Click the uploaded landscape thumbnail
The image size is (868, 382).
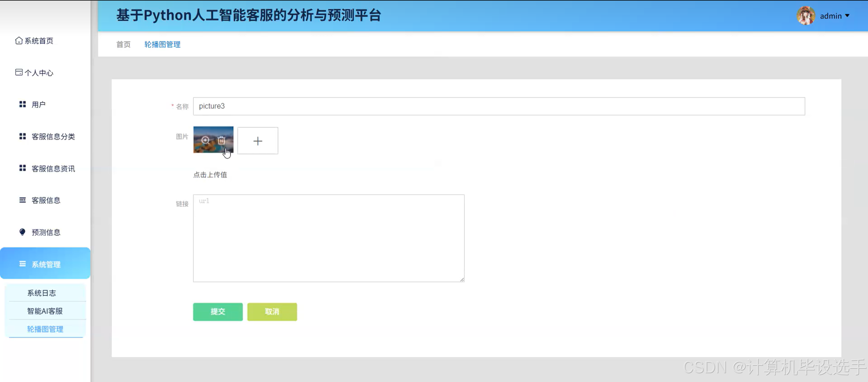(213, 140)
